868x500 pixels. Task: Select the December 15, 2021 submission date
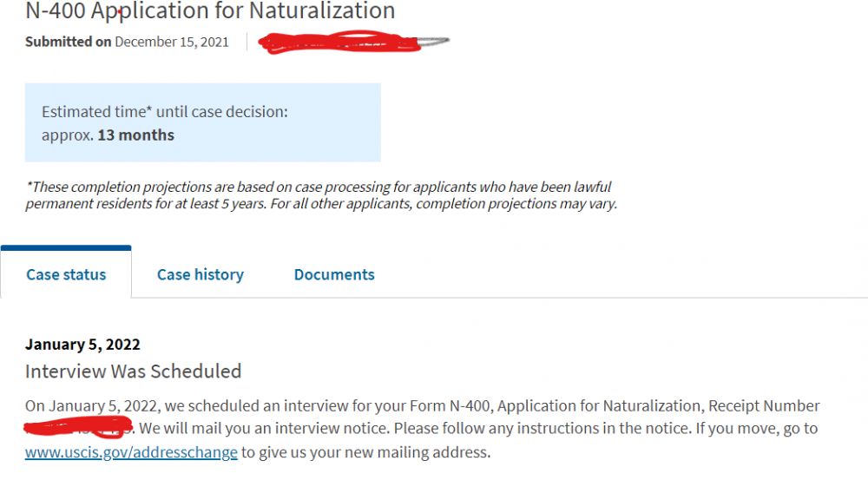coord(172,42)
